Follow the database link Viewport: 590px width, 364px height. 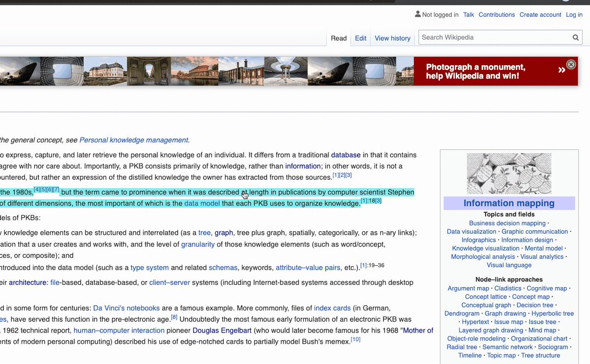(x=346, y=155)
